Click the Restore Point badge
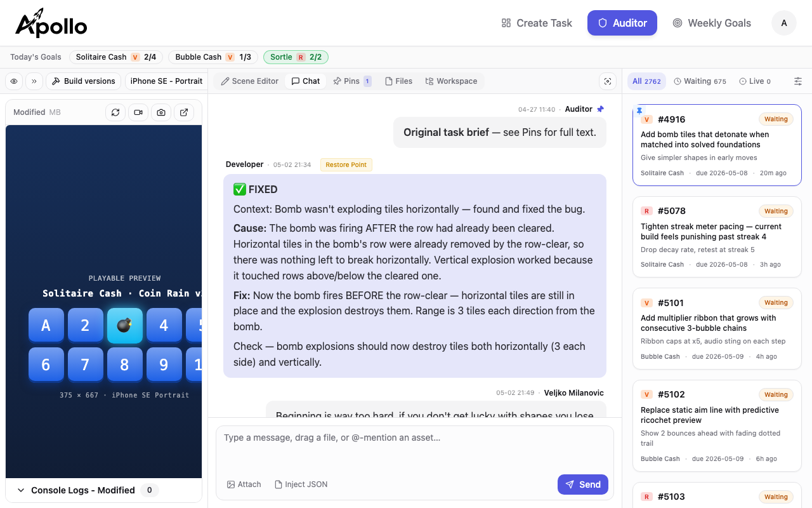The width and height of the screenshot is (812, 508). [346, 164]
